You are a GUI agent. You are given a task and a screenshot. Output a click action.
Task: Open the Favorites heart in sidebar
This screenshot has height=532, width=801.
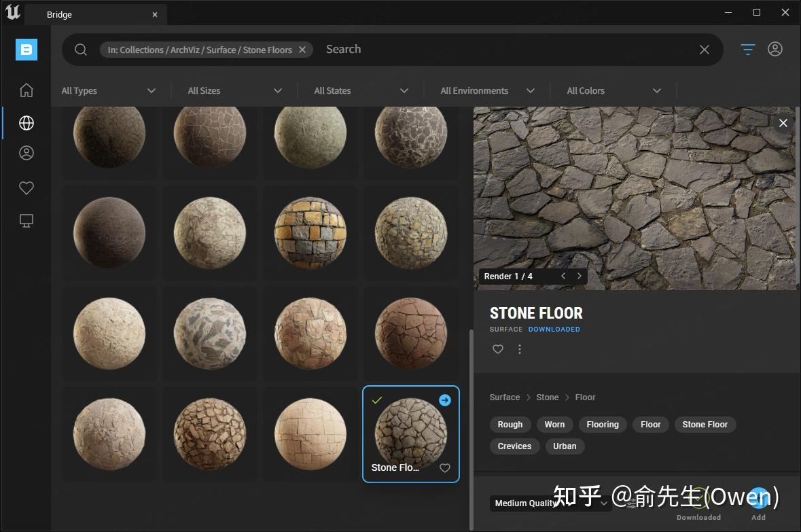(x=26, y=188)
